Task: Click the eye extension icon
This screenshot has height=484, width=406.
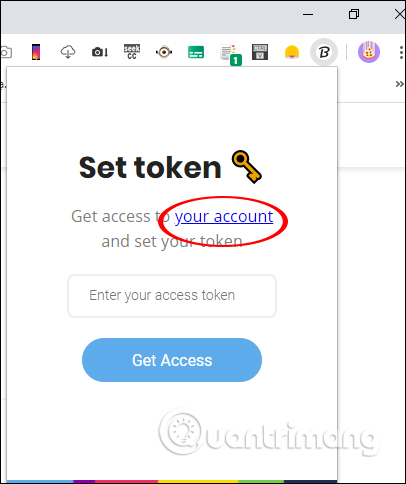Action: (164, 52)
